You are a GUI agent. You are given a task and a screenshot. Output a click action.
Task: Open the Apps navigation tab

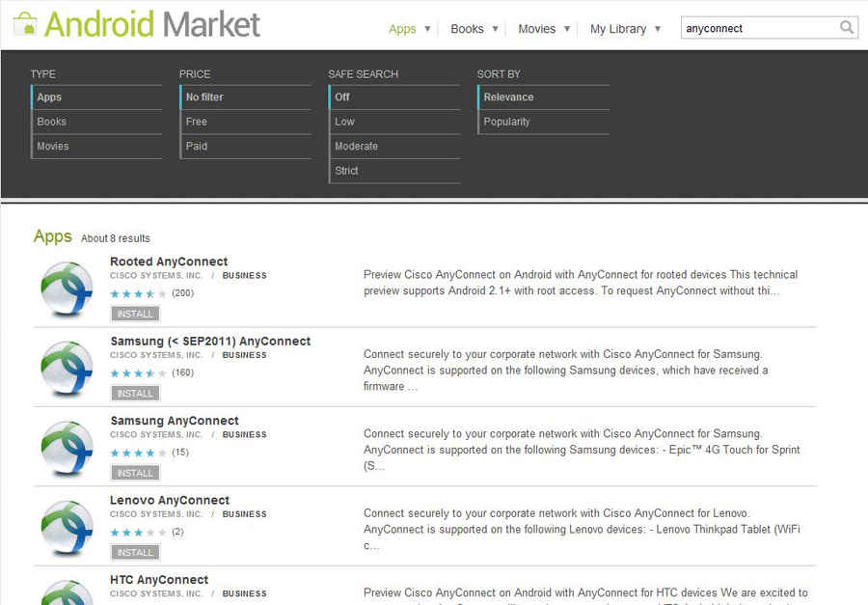click(x=402, y=29)
